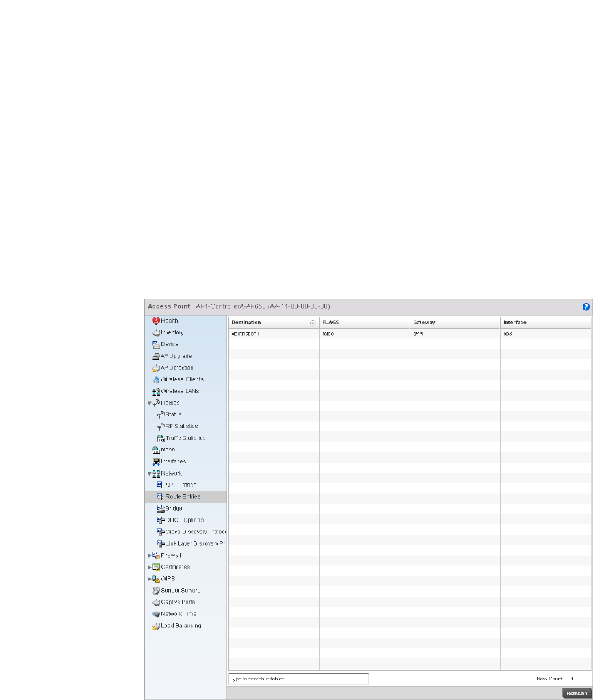This screenshot has width=593, height=700.
Task: Click the Sensor Servers icon
Action: 155,591
